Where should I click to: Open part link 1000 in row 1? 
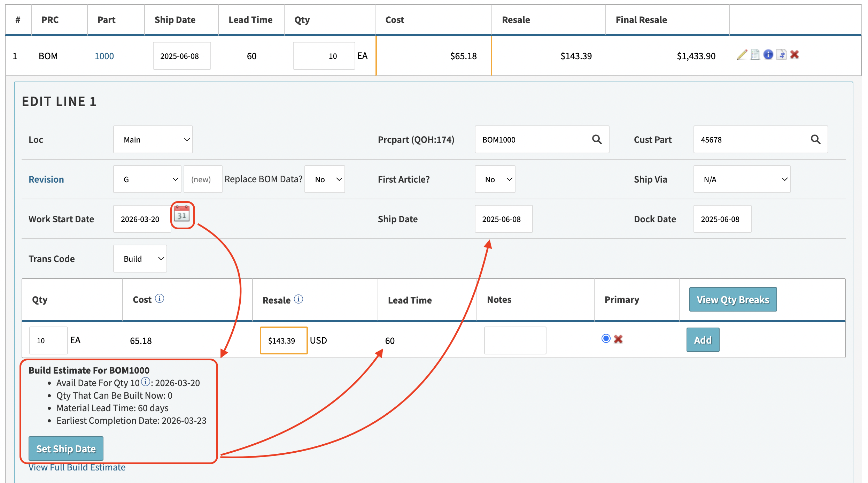click(104, 56)
